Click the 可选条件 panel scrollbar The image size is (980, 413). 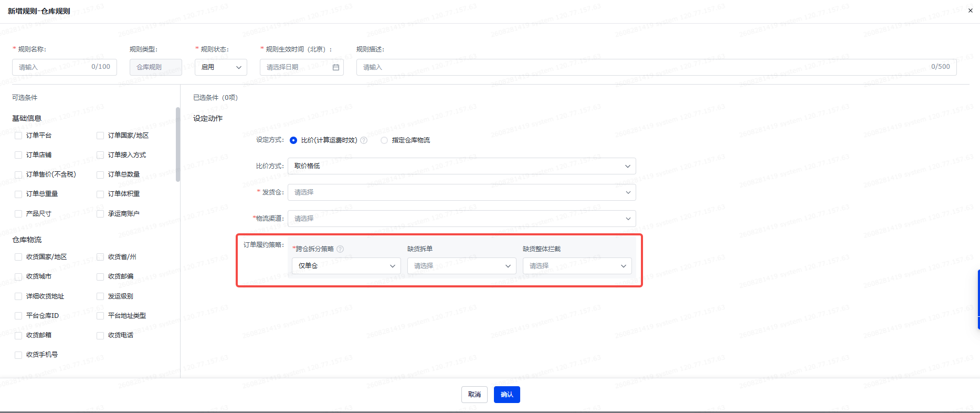tap(178, 144)
